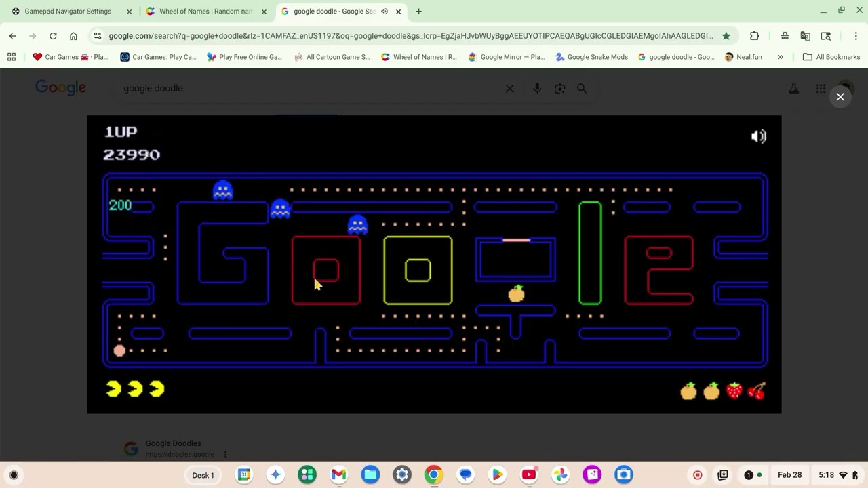Open Play Free Online Ga... bookmark
Screen dimensions: 868x488
[244, 57]
